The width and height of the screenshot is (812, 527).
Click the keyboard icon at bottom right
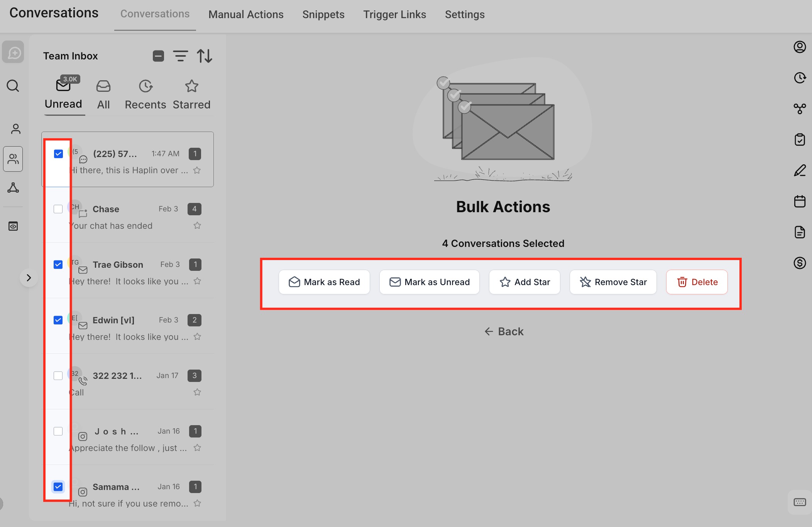pyautogui.click(x=800, y=502)
